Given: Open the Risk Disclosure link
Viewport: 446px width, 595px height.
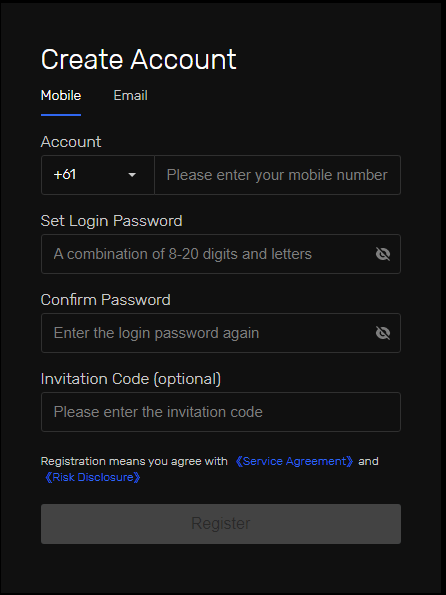Looking at the screenshot, I should [x=93, y=477].
